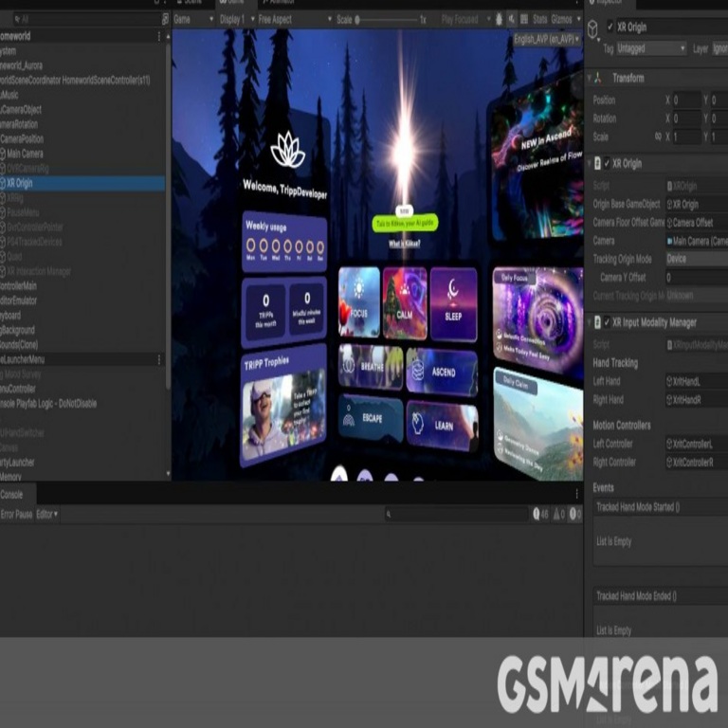Click the mute audio speaker icon
The width and height of the screenshot is (728, 728).
pos(513,19)
